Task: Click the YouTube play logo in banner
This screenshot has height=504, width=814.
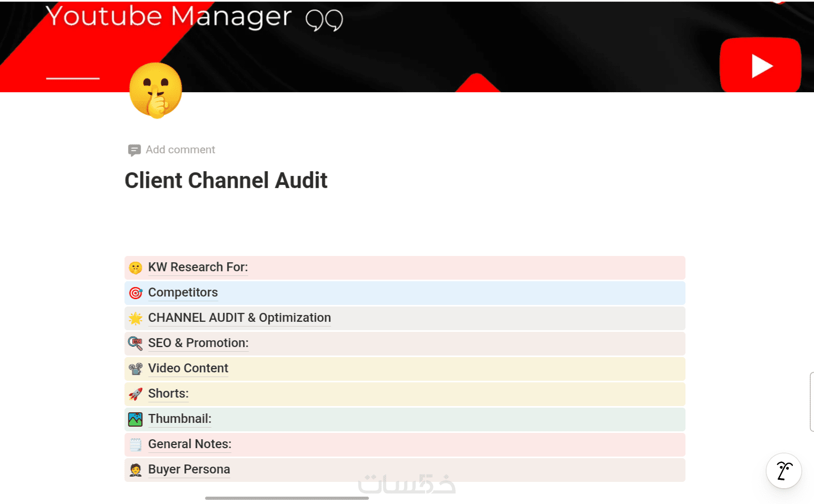Action: (760, 65)
